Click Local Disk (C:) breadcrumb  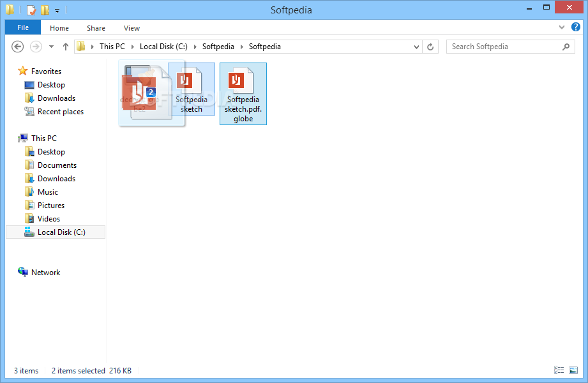163,47
